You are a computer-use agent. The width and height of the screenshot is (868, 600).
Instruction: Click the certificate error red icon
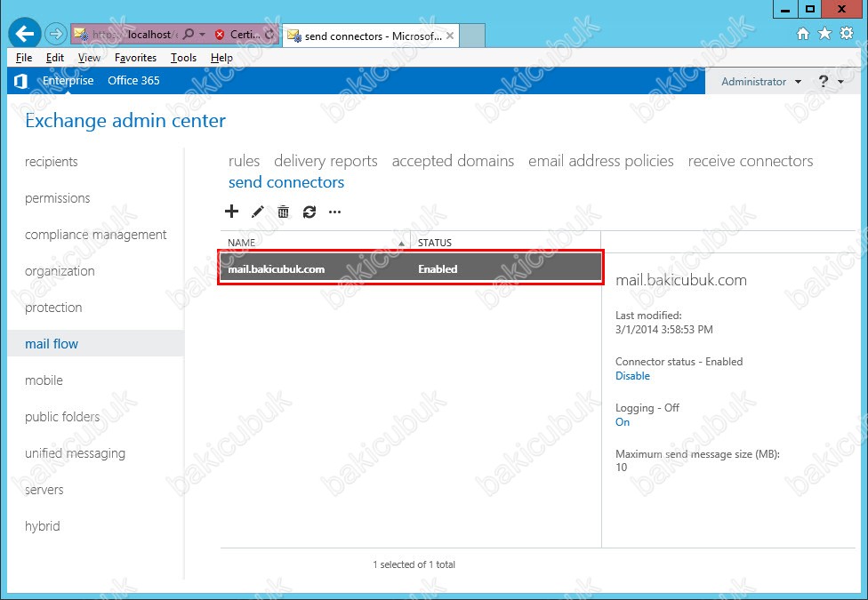click(220, 35)
